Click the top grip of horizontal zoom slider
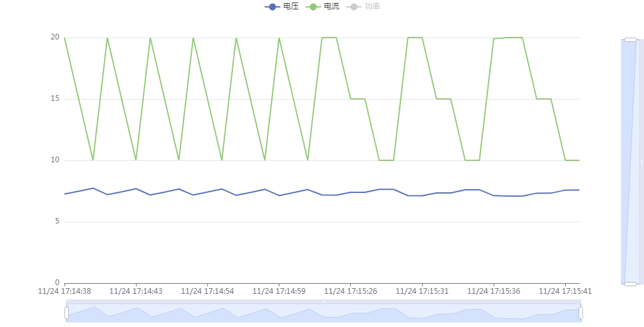 [x=324, y=301]
